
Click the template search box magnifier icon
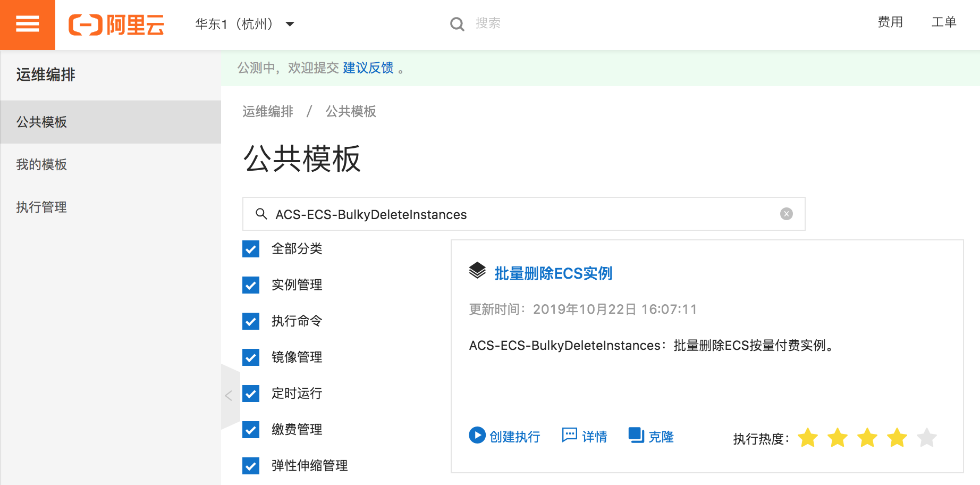click(x=261, y=214)
